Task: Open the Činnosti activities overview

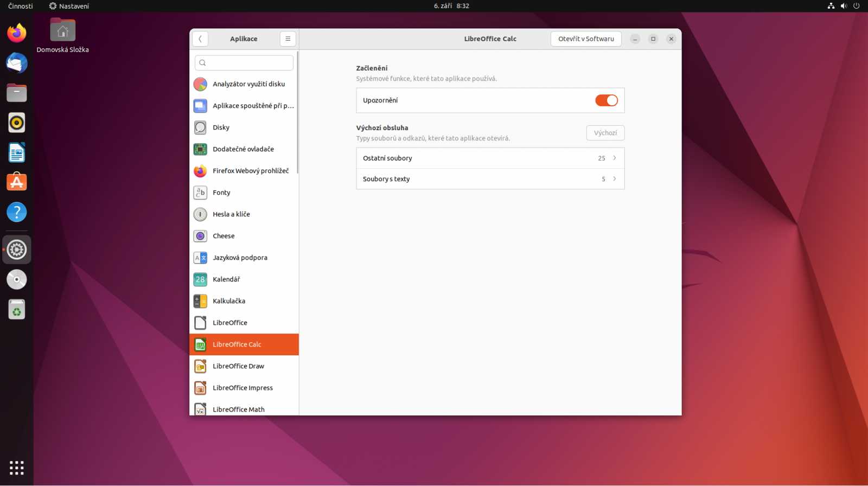Action: click(x=21, y=6)
